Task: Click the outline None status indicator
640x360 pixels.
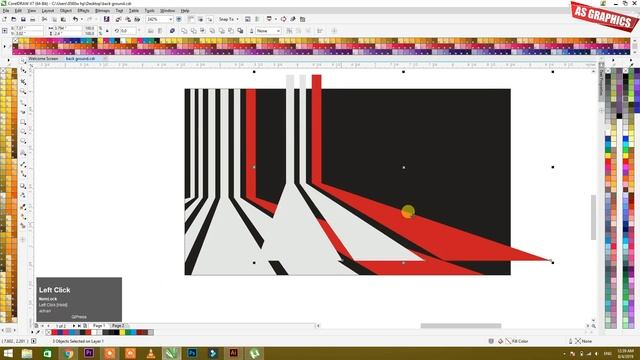Action: 580,341
